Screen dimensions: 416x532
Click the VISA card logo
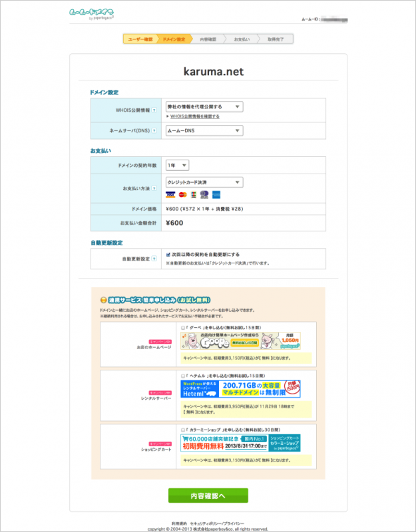coord(170,195)
